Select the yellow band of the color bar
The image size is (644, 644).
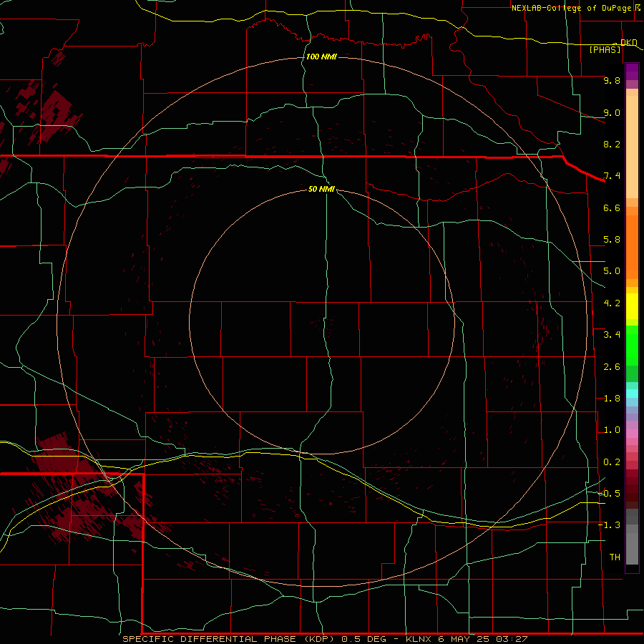(632, 306)
